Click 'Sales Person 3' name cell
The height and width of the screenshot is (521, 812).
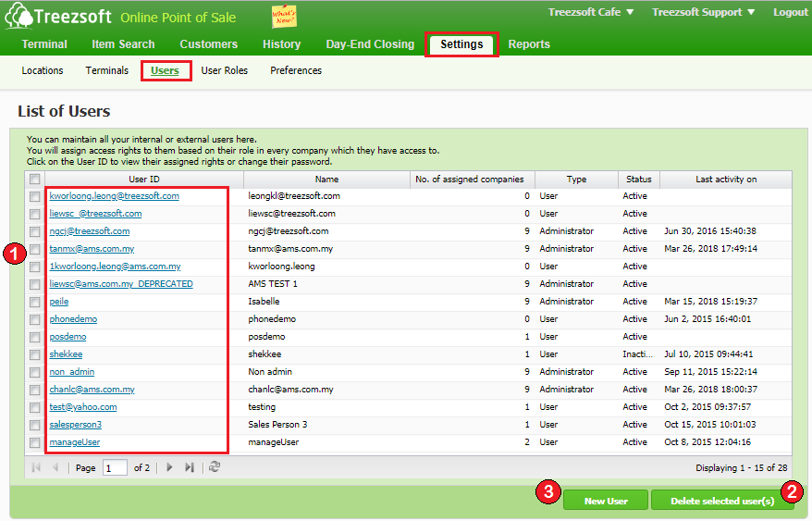pos(277,425)
